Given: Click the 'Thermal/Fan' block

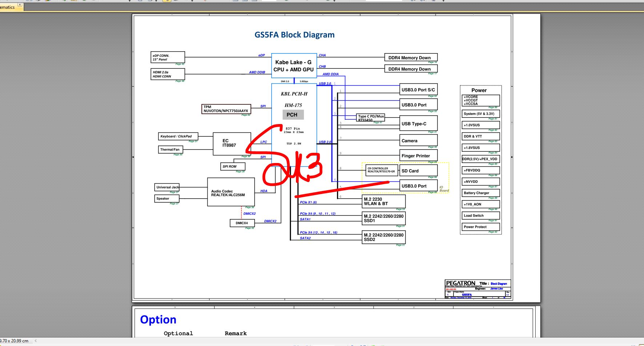Looking at the screenshot, I should pyautogui.click(x=170, y=150).
